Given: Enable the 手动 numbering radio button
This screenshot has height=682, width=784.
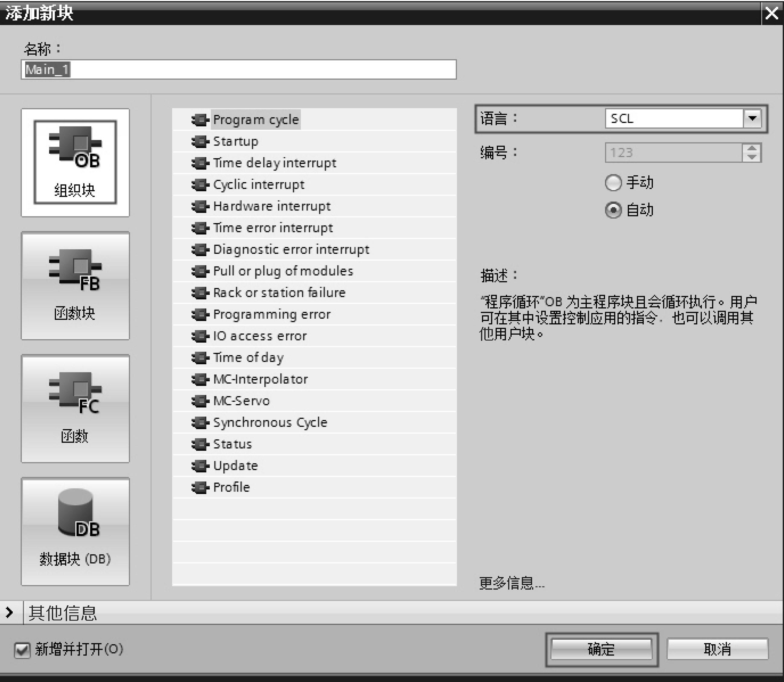Looking at the screenshot, I should click(x=613, y=183).
